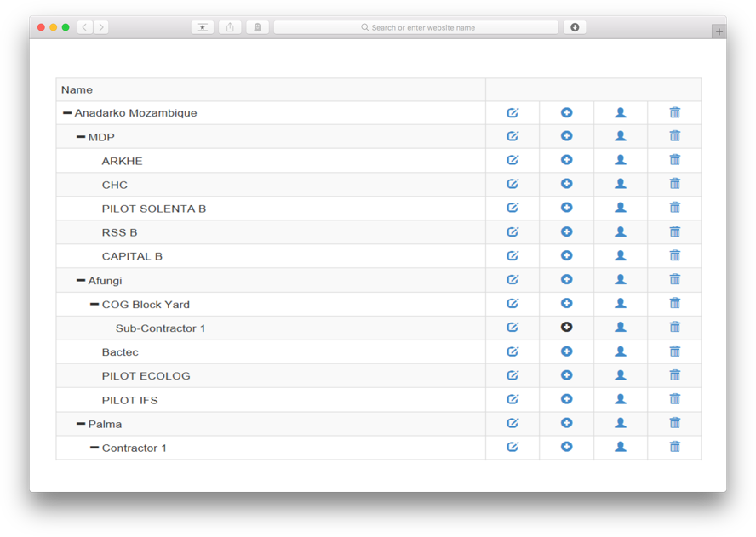
Task: Edit PILOT SOLENTA B
Action: pos(513,208)
